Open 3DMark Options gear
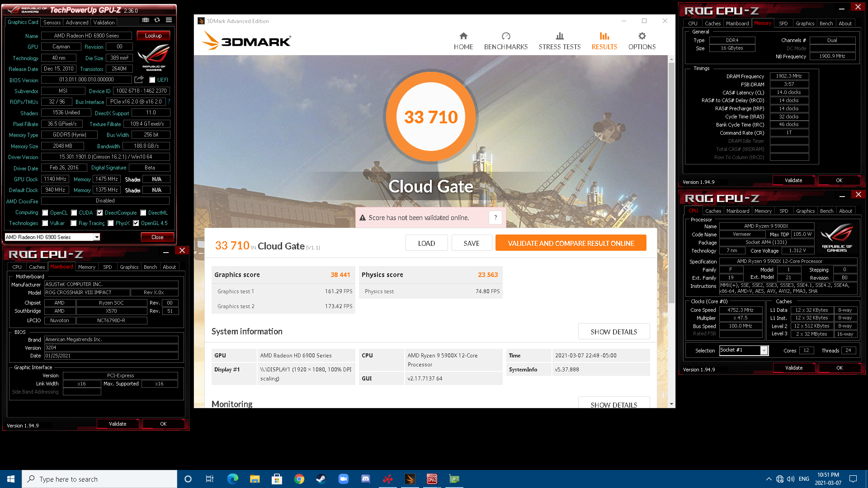 [642, 41]
